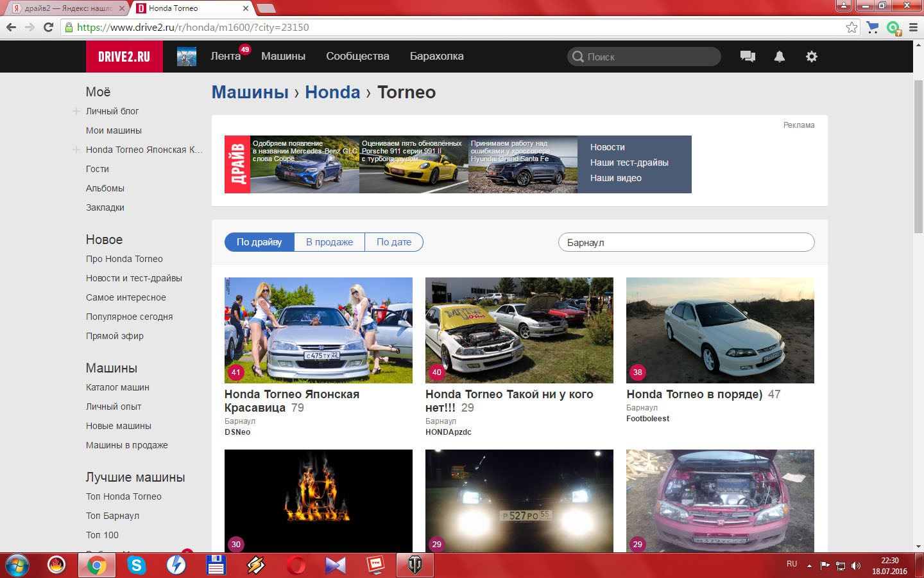Open Сообщества in the top navigation
The height and width of the screenshot is (578, 924).
point(357,57)
